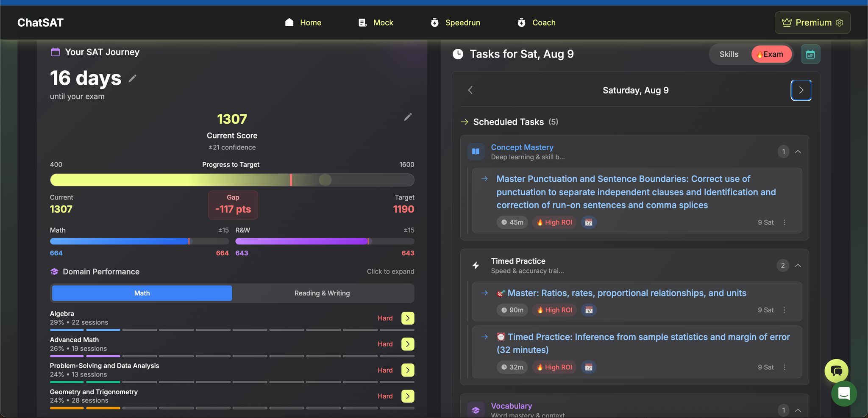Go to next day arrow
Image resolution: width=868 pixels, height=418 pixels.
point(801,90)
